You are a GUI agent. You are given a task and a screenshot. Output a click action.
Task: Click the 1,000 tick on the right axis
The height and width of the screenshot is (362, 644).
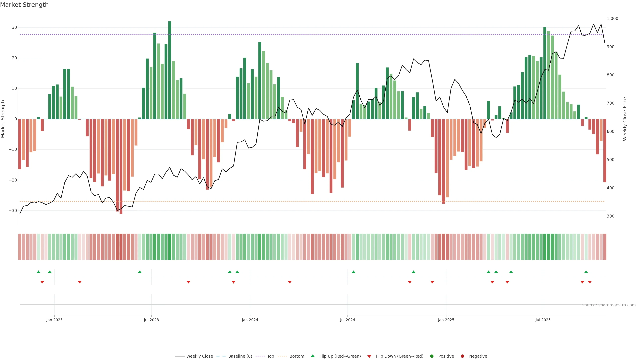coord(612,18)
